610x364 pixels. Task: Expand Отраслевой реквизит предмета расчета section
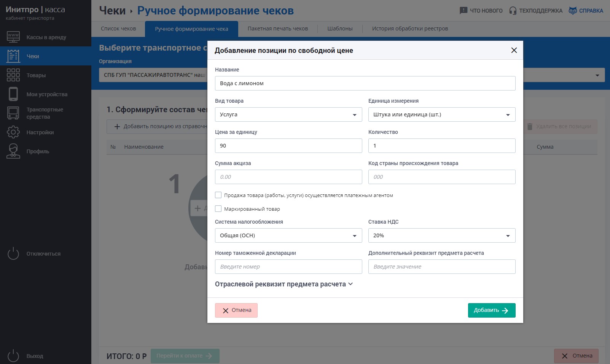(x=284, y=284)
